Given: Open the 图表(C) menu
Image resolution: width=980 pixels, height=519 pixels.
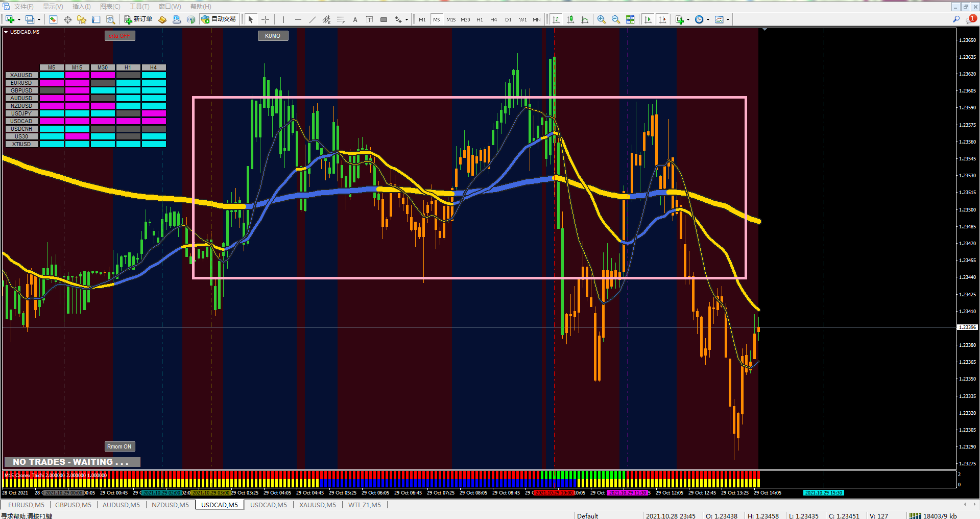Looking at the screenshot, I should click(x=110, y=7).
